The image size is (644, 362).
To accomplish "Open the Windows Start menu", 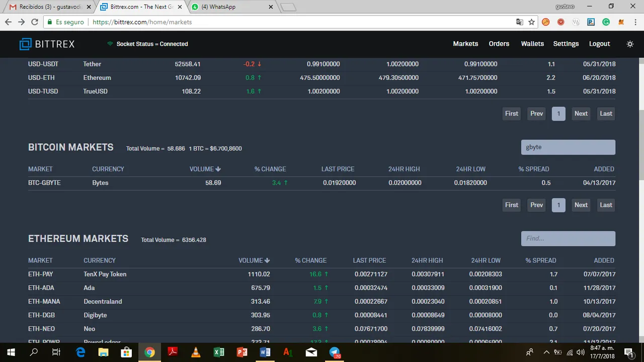I will 11,352.
